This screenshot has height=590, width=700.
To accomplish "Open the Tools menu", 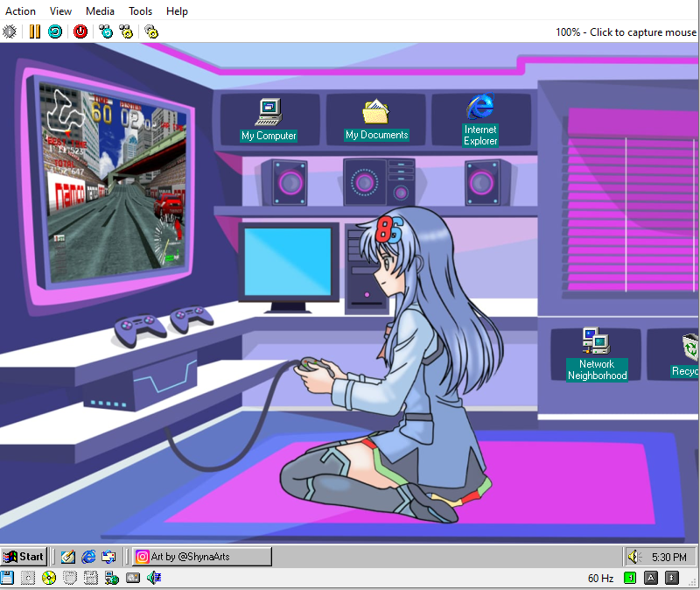I will (x=140, y=11).
